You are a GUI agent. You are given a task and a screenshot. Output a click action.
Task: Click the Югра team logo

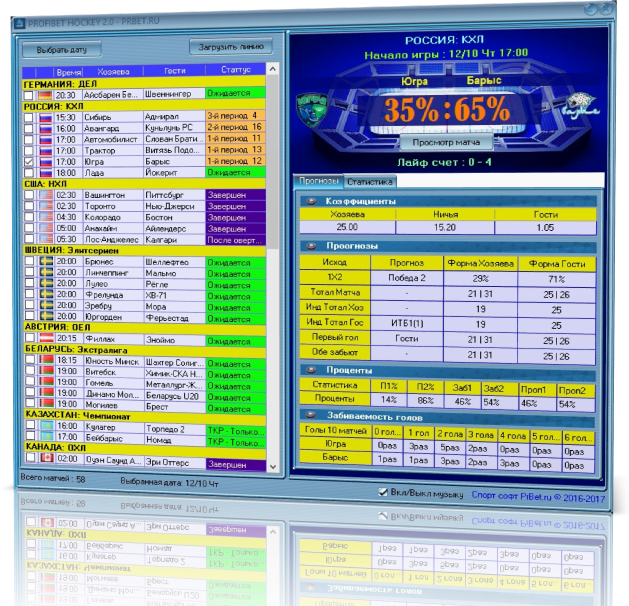(x=312, y=108)
